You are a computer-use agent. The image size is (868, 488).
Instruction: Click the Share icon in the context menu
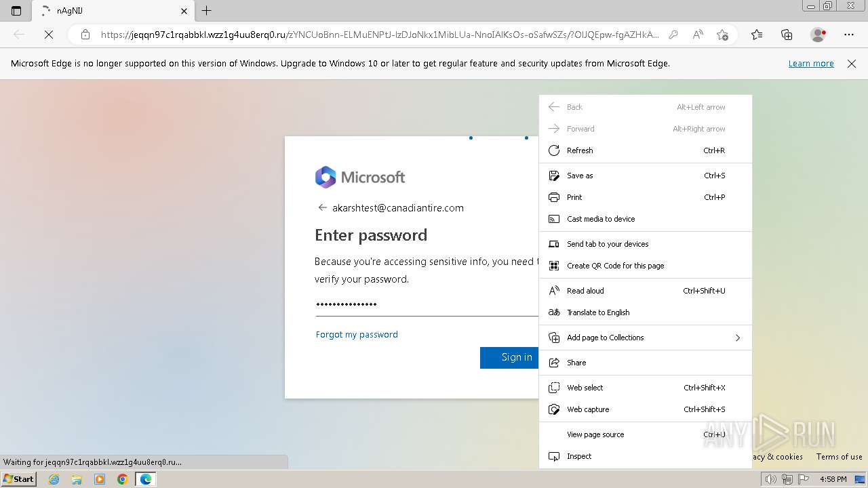[x=554, y=363]
